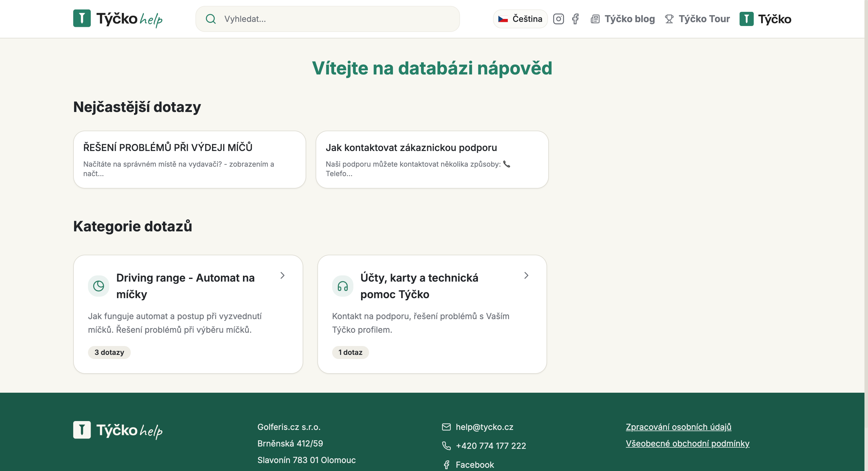Screen dimensions: 868x471
Task: Email help@tycko.cz from footer
Action: coord(484,427)
